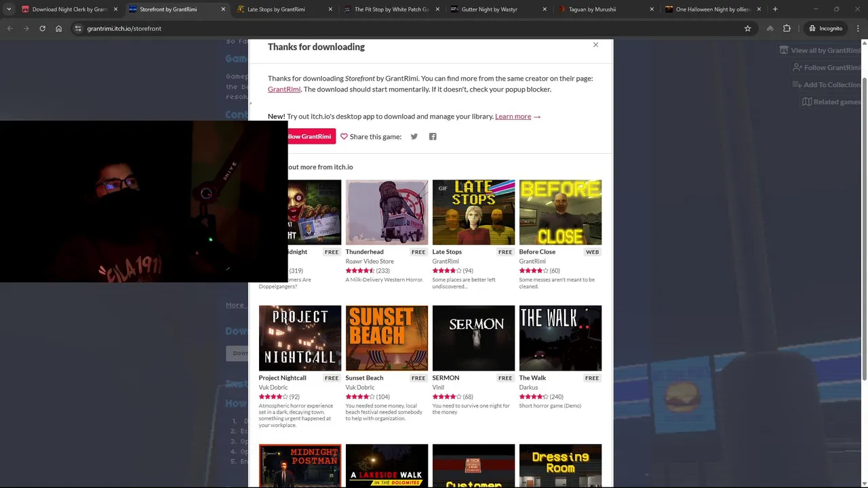Go to the browser home page
The height and width of the screenshot is (488, 868).
point(58,28)
